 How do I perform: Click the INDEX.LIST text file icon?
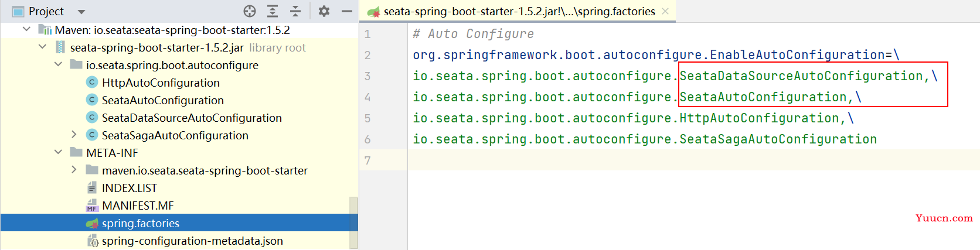coord(92,187)
